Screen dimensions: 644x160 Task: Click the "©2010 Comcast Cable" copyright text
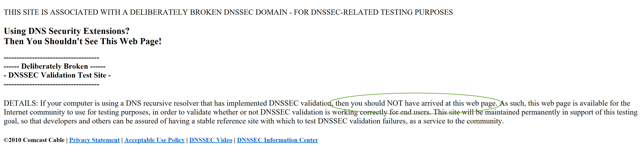[x=34, y=140]
